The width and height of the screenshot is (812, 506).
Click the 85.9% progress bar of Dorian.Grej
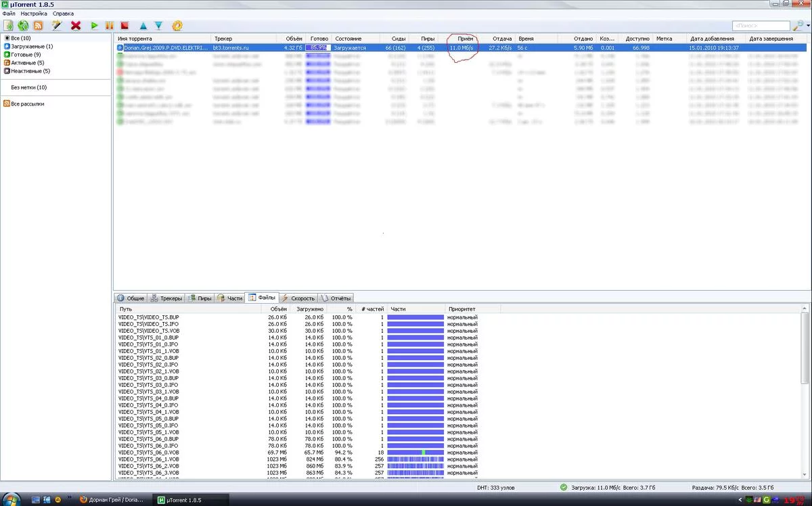point(317,48)
